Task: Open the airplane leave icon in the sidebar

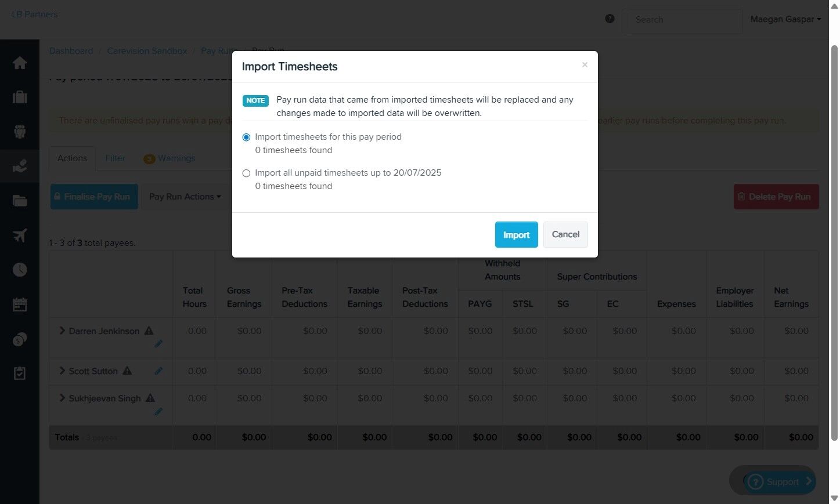Action: (x=20, y=235)
